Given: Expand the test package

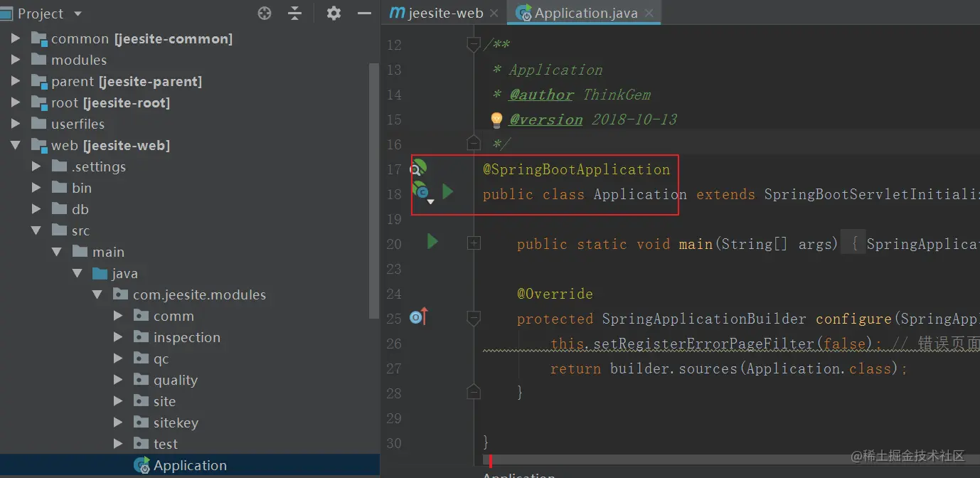Looking at the screenshot, I should coord(118,444).
